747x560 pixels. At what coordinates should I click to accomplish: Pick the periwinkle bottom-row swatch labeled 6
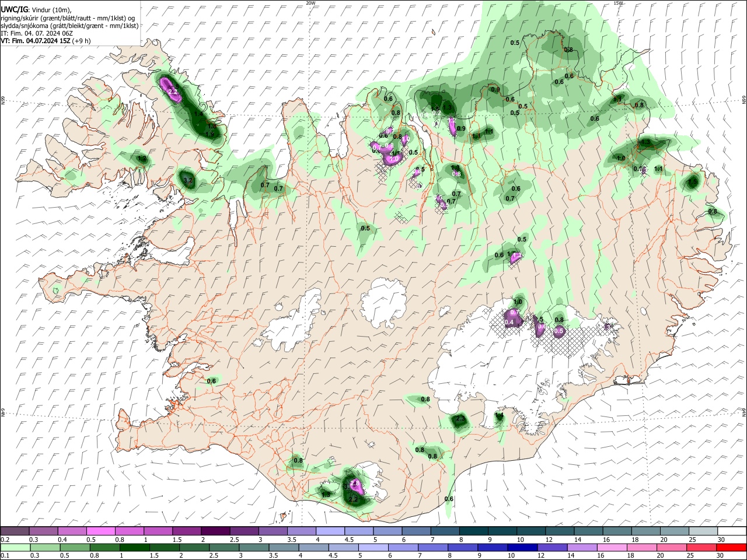coord(403,547)
